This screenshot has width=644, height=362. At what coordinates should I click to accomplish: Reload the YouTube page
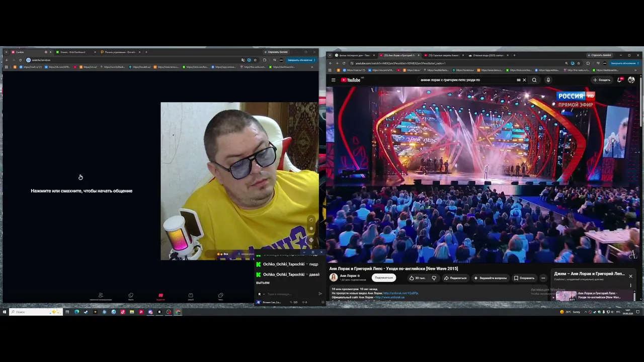[344, 63]
